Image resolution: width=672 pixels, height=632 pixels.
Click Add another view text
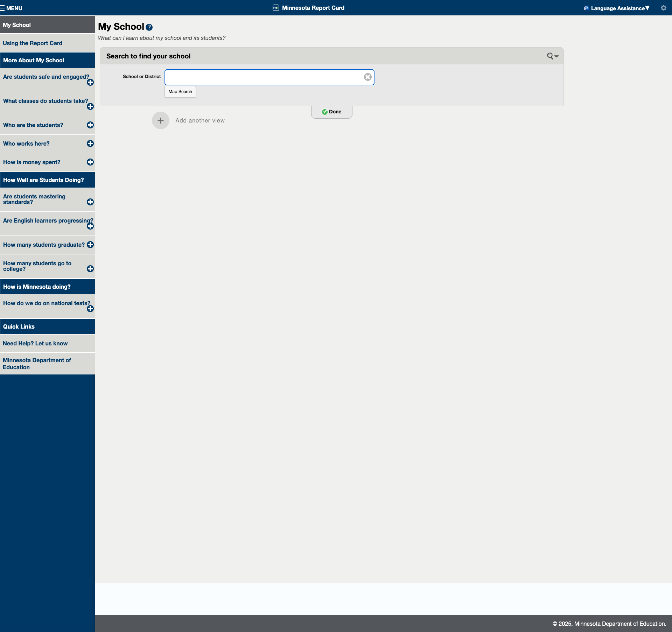[x=200, y=120]
